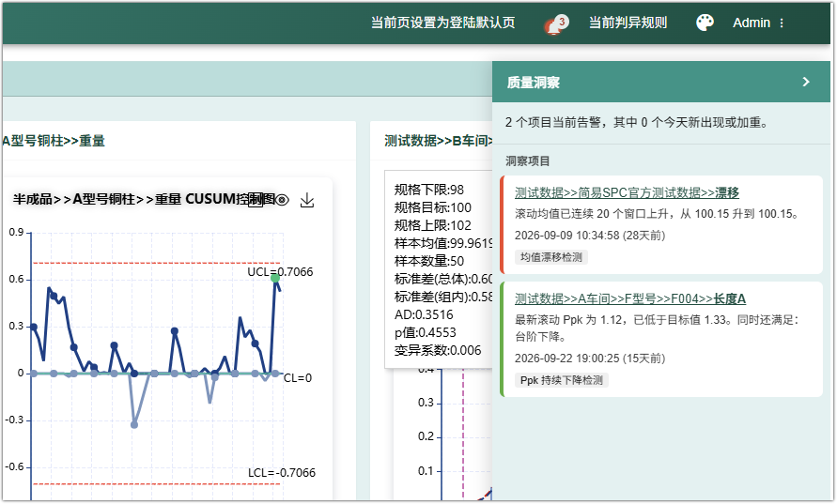Image resolution: width=837 pixels, height=504 pixels.
Task: Click timestamp 2026-09-09 10:34:58 (28天前)
Action: (x=590, y=236)
